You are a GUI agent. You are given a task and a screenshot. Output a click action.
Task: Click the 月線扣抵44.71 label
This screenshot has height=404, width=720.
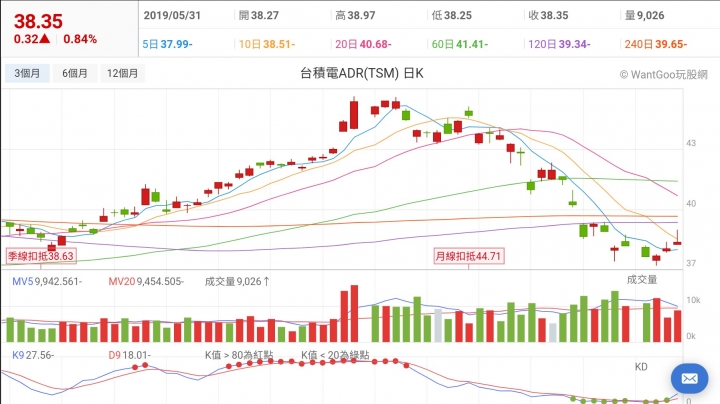468,256
